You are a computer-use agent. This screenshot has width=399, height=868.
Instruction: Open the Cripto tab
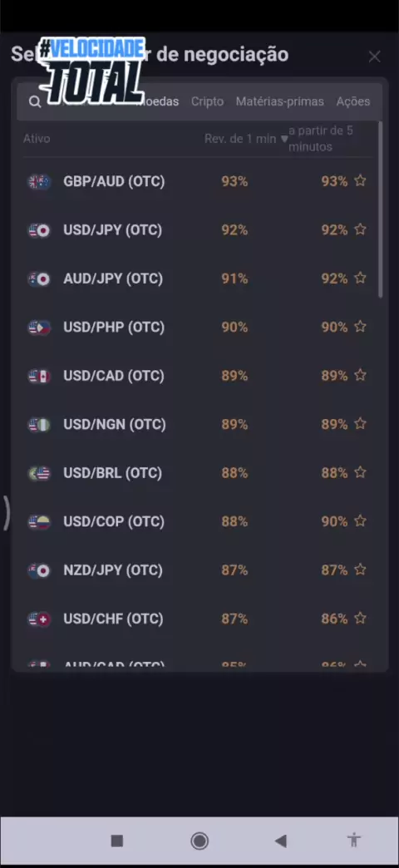tap(208, 101)
